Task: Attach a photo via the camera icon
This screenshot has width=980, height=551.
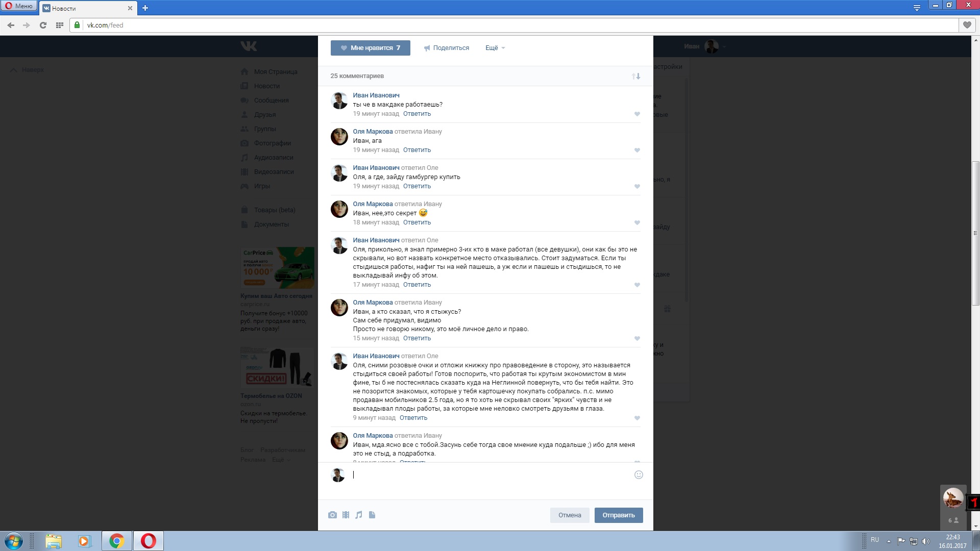Action: pyautogui.click(x=332, y=515)
